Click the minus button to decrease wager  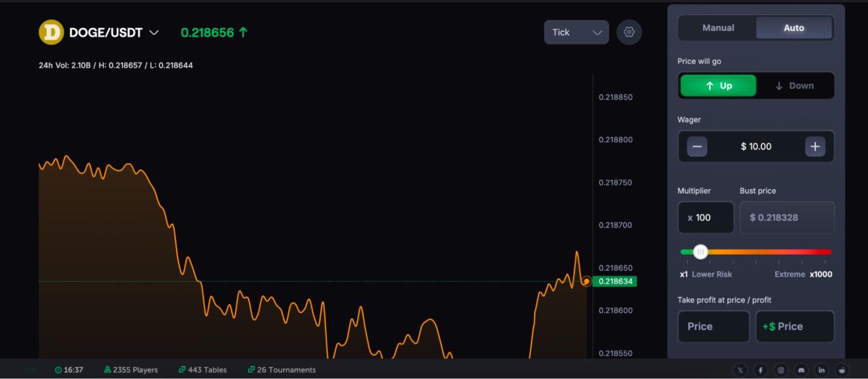(697, 146)
